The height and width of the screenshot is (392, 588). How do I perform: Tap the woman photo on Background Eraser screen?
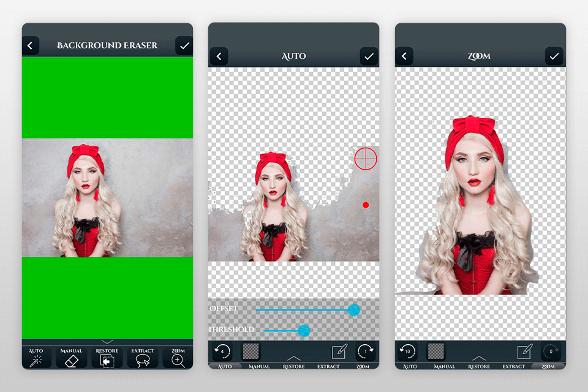107,198
